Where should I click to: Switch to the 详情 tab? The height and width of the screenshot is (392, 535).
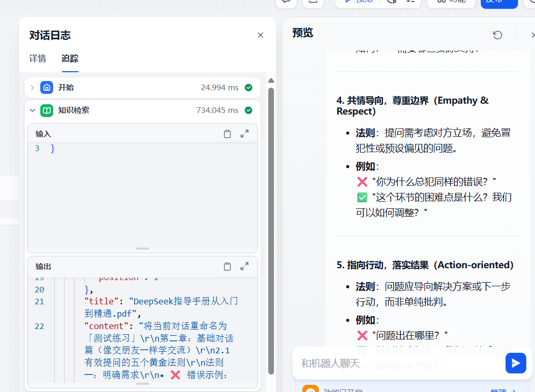pos(38,58)
